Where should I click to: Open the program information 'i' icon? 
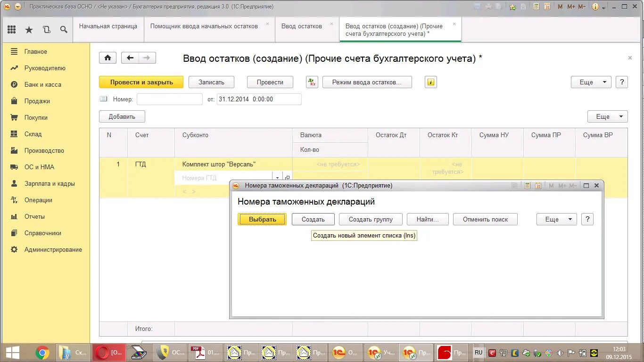point(595,7)
